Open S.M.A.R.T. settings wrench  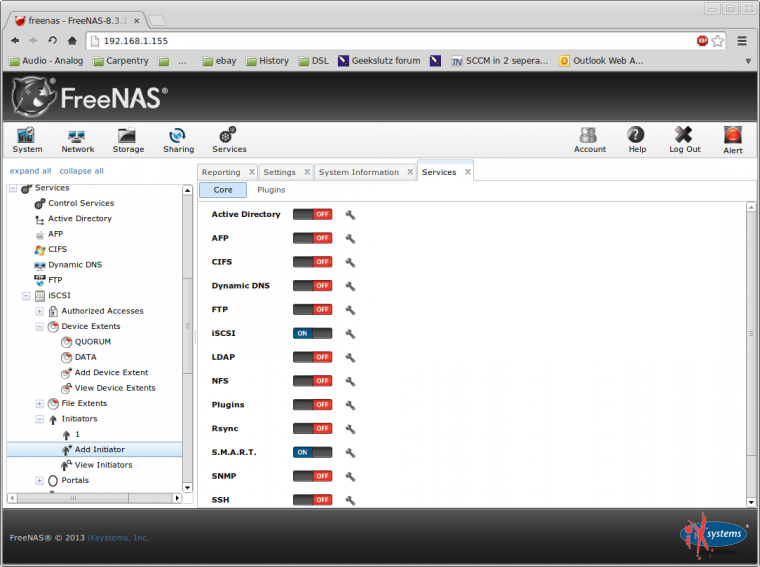[x=350, y=453]
